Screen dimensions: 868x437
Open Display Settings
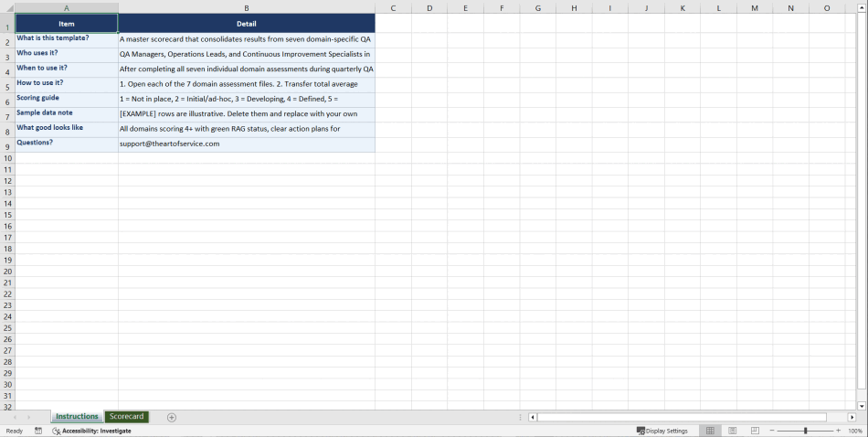point(662,431)
